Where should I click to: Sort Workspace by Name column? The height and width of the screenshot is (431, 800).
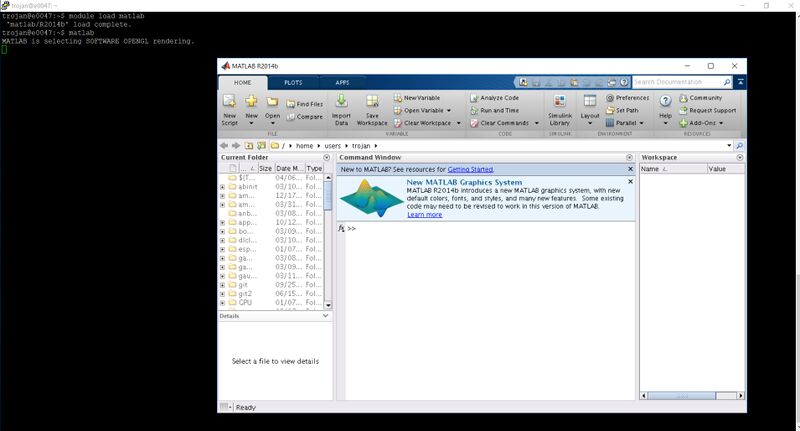click(x=673, y=169)
